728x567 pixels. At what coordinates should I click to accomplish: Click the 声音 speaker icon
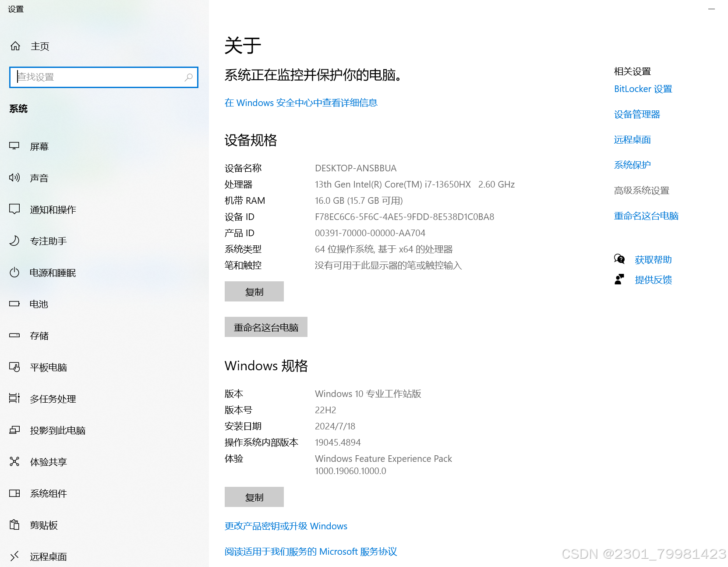click(x=14, y=177)
